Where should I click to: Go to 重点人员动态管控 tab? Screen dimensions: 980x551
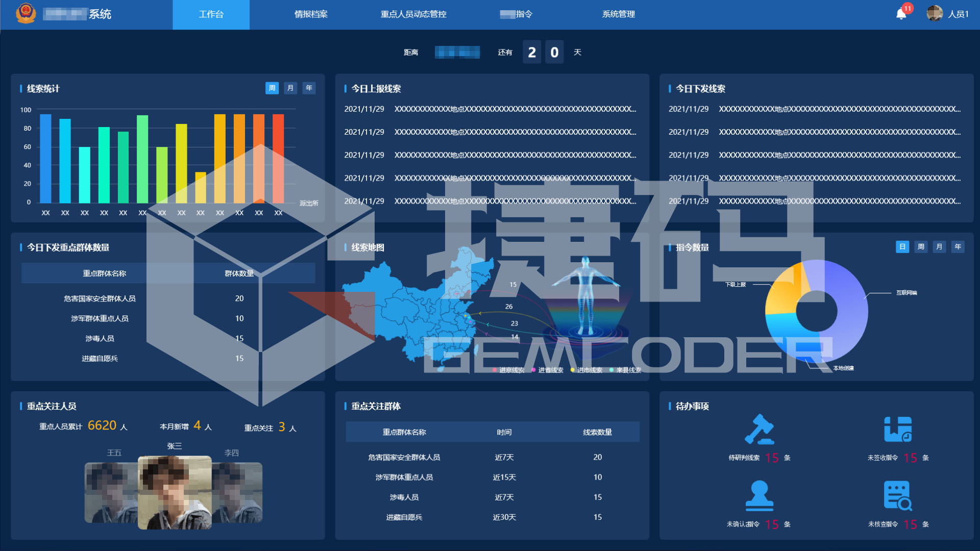413,14
